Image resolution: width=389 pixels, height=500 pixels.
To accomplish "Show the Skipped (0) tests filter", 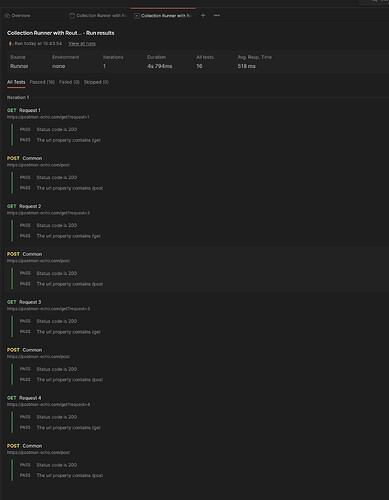I will [96, 82].
